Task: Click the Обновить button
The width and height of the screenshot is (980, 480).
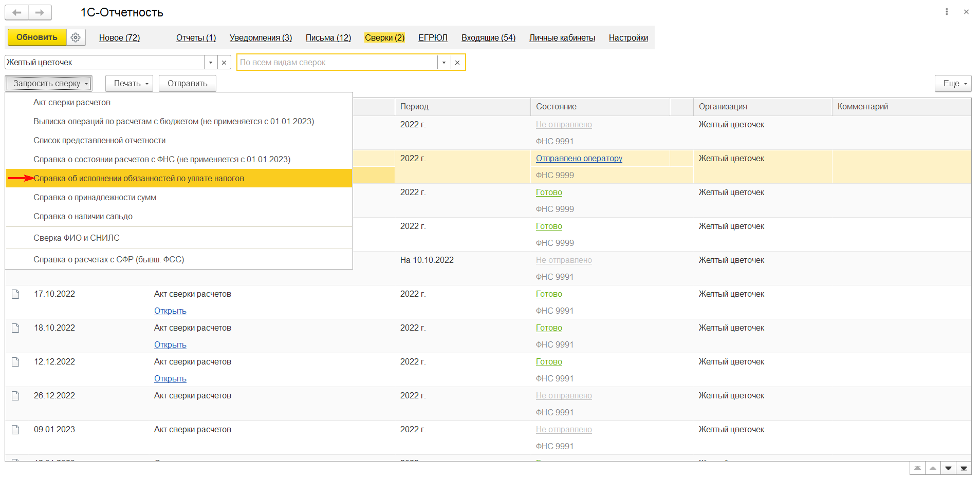Action: pos(37,37)
